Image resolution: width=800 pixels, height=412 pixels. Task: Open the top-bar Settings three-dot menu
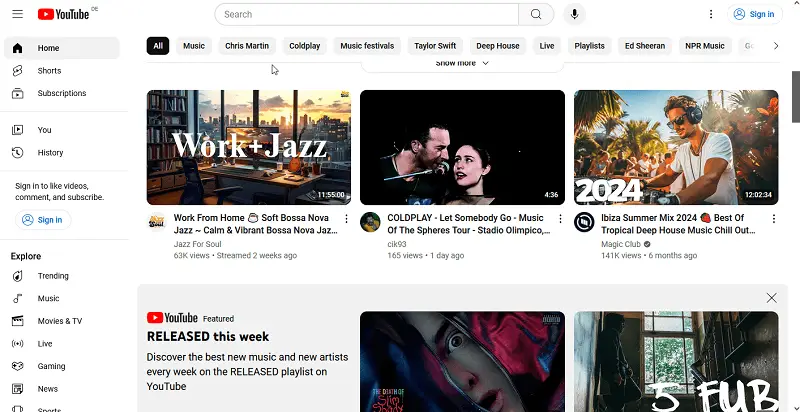(711, 14)
